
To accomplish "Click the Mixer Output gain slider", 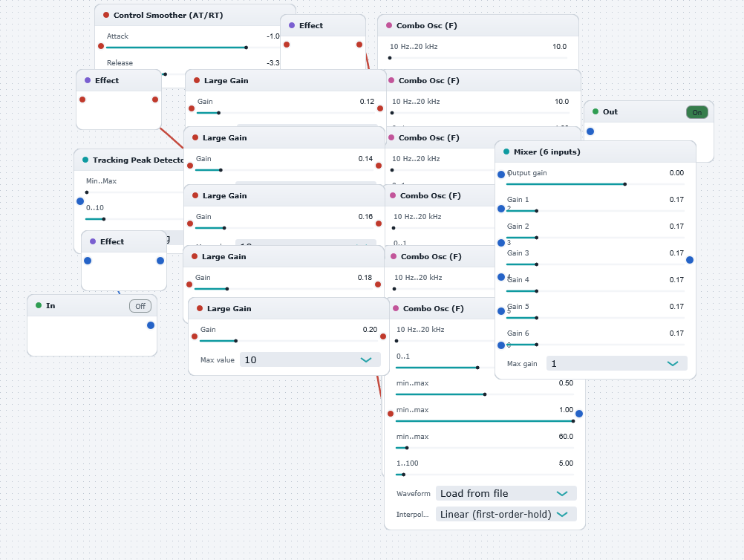I will coord(595,184).
